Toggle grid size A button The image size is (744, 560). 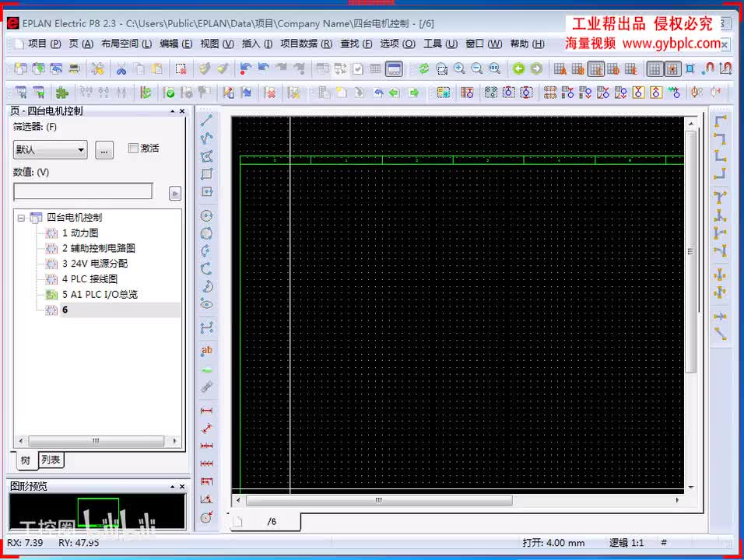pyautogui.click(x=560, y=69)
